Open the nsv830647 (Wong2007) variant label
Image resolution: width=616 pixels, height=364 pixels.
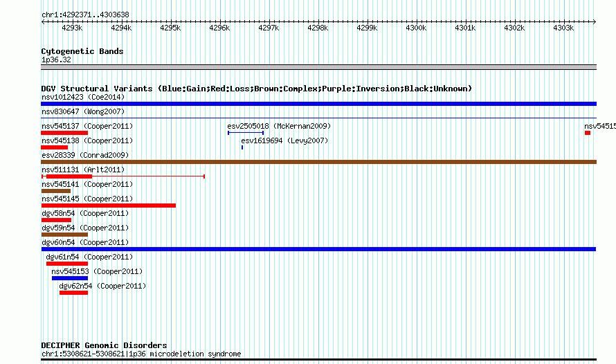[x=83, y=111]
